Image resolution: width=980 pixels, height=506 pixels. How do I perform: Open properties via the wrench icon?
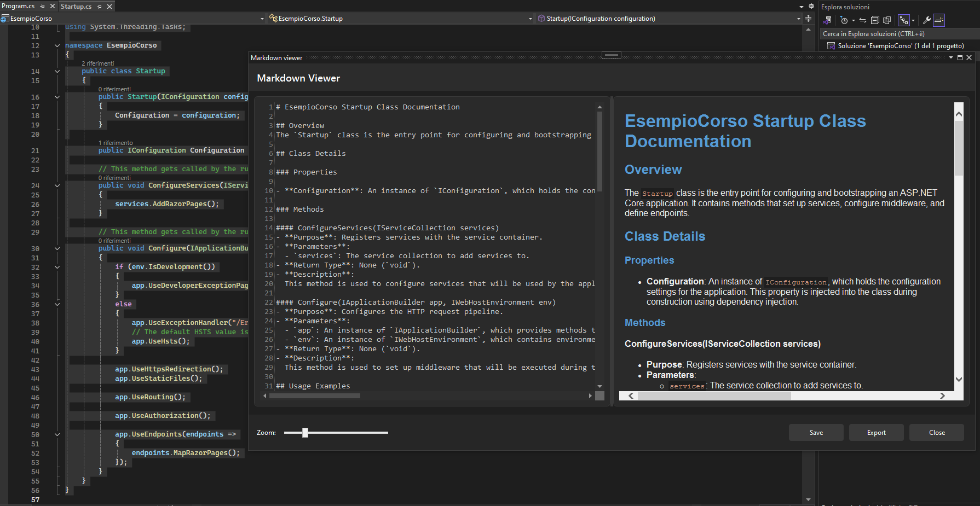[926, 20]
